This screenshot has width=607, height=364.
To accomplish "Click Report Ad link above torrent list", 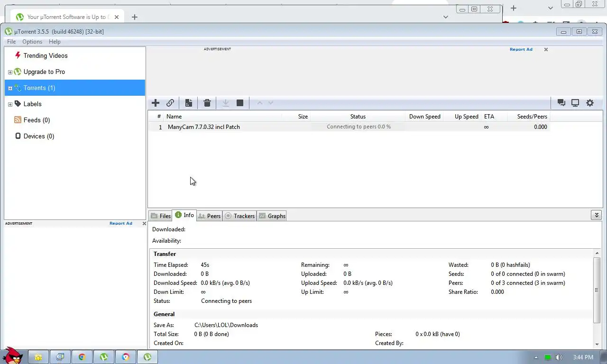I will (521, 49).
